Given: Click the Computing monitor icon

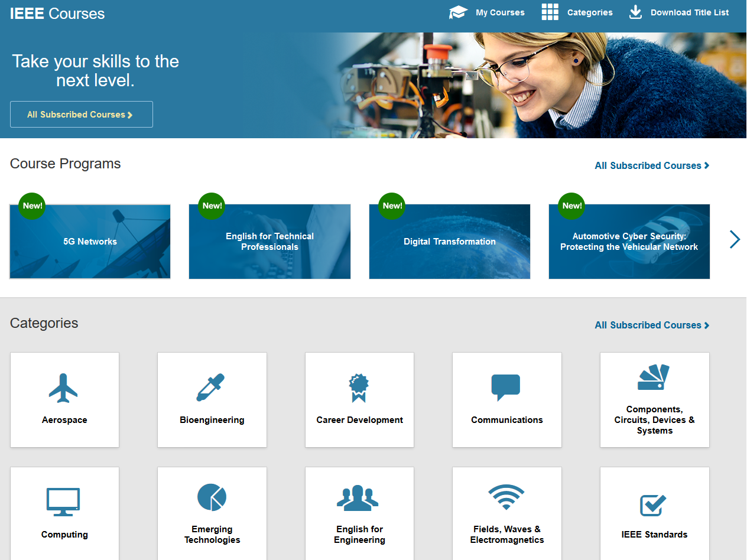Looking at the screenshot, I should pyautogui.click(x=63, y=502).
